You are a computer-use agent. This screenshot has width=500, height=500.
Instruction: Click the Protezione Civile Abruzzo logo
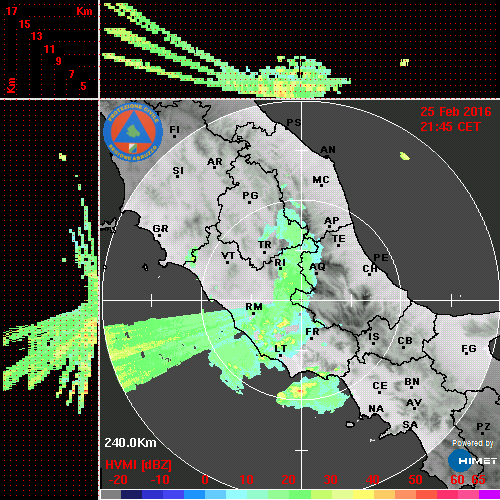[133, 132]
